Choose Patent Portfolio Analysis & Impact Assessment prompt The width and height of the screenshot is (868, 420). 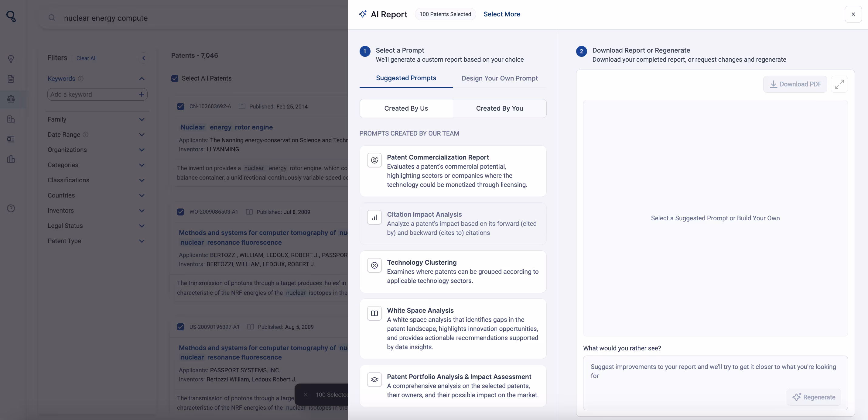coord(453,386)
